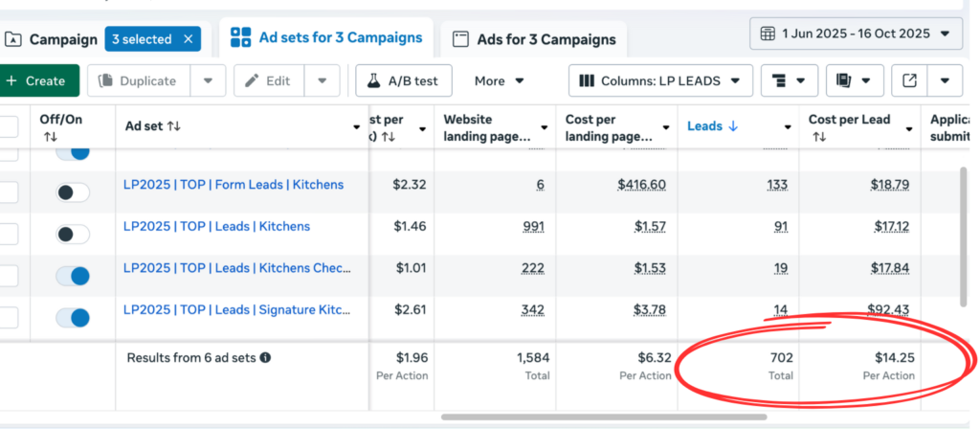Sort by Cost per Lead arrows
Viewport: 980px width, 429px height.
[819, 138]
